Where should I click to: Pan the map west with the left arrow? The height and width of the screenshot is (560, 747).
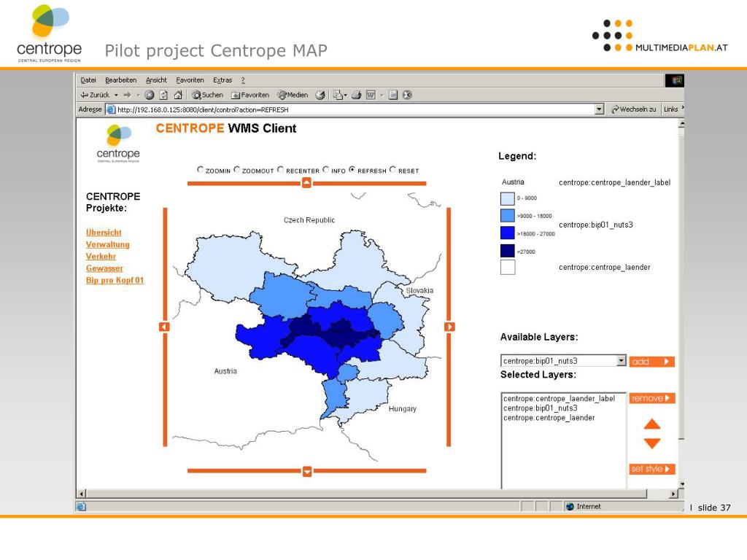tap(164, 327)
